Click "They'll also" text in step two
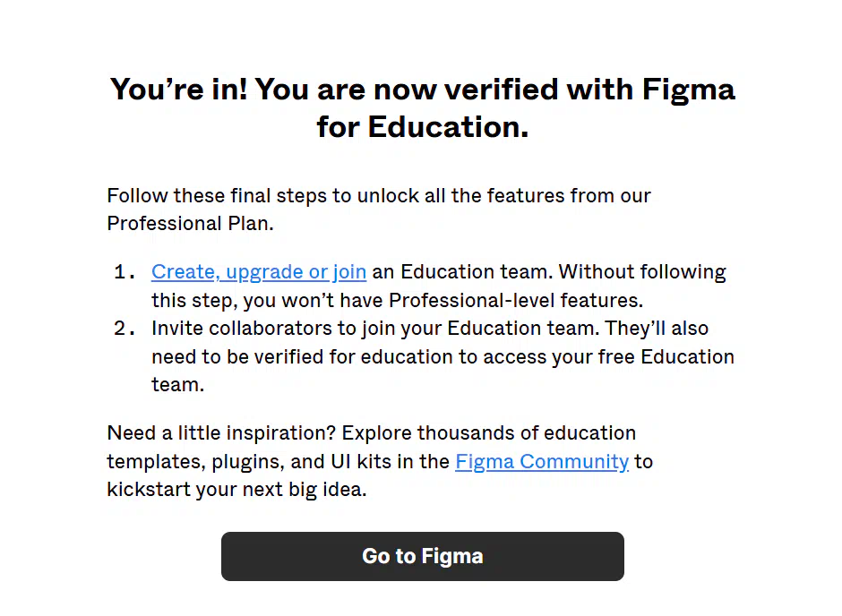 tap(657, 329)
